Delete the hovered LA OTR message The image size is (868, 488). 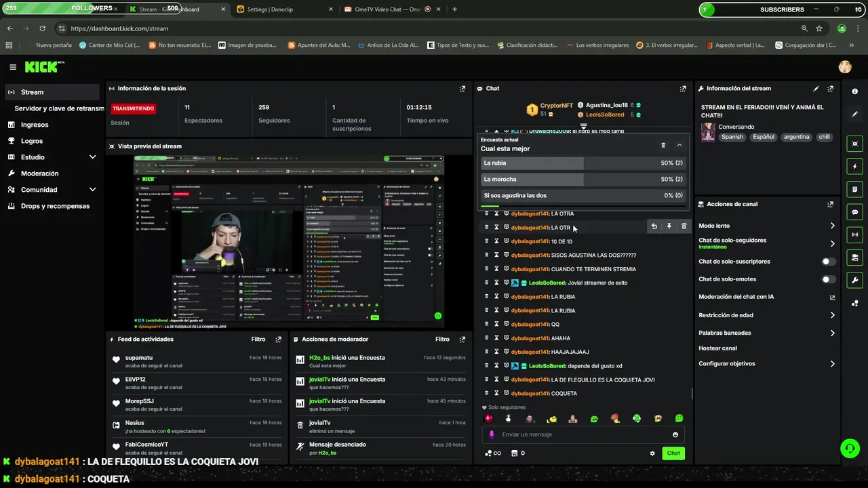684,226
